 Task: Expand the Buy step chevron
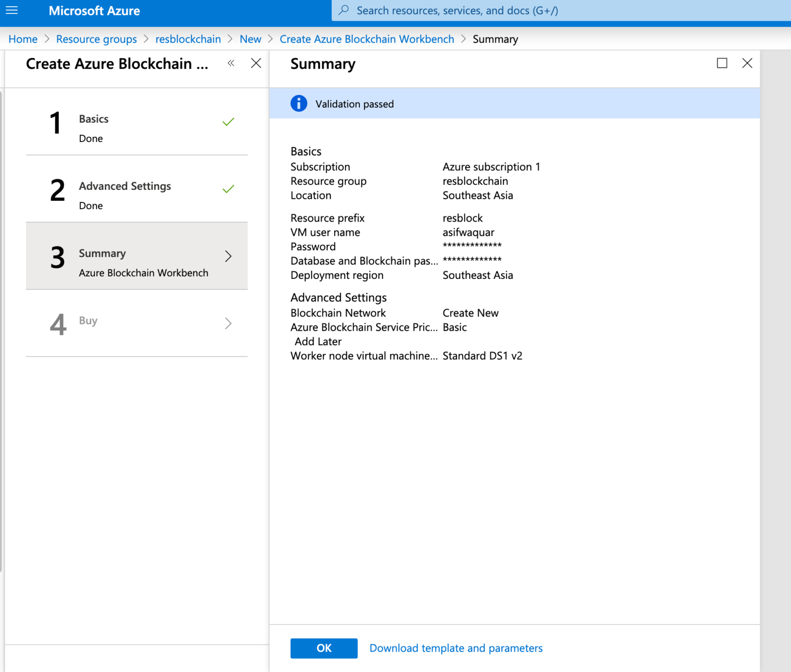[228, 323]
